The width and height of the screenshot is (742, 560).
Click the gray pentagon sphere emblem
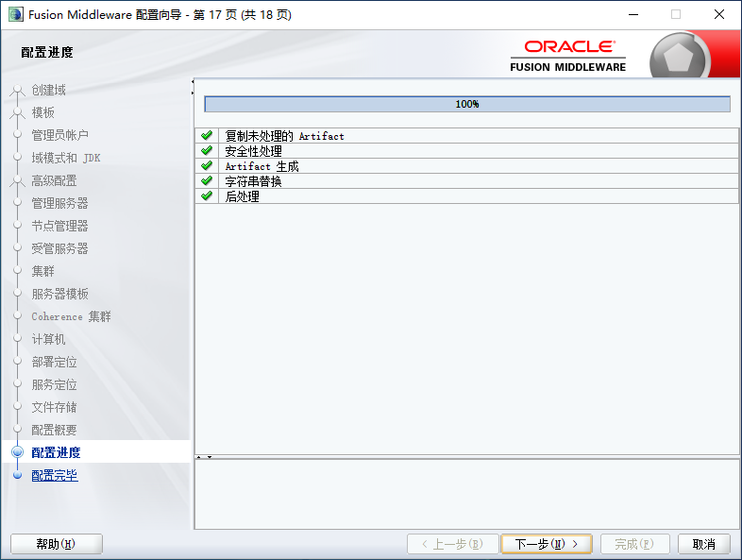(x=678, y=57)
